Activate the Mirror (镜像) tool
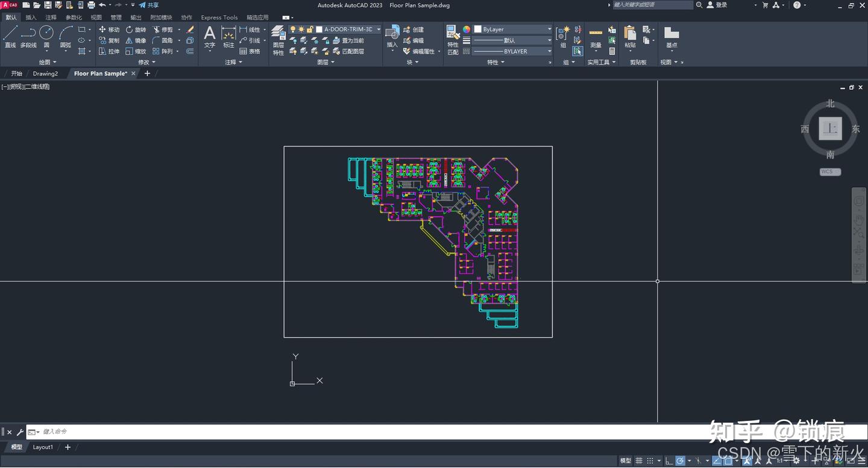 137,40
